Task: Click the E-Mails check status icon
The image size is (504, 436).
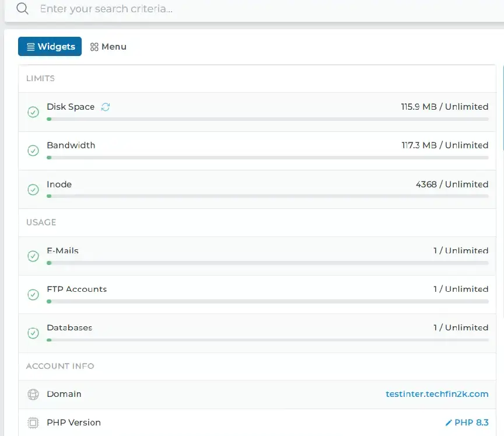Action: coord(33,256)
